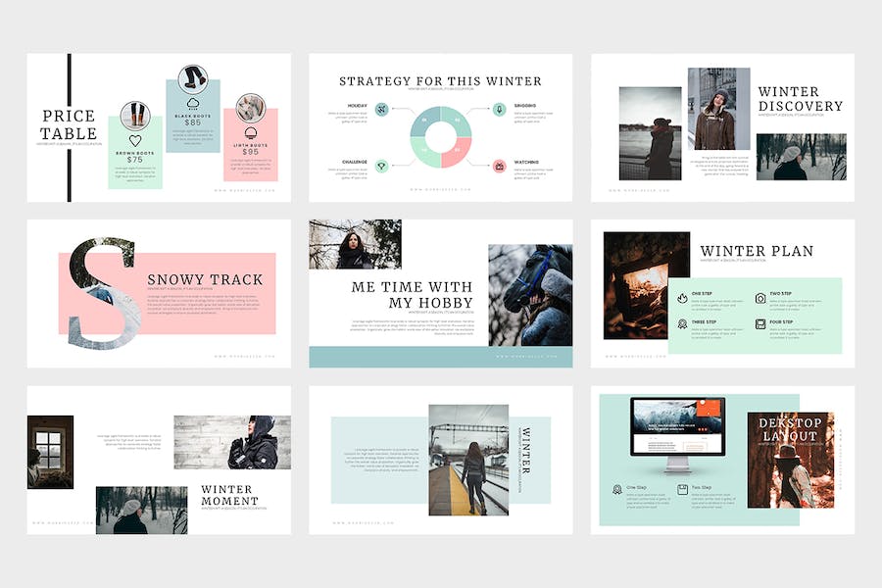Click the microphone icon beside Singging
This screenshot has width=882, height=588.
[499, 110]
